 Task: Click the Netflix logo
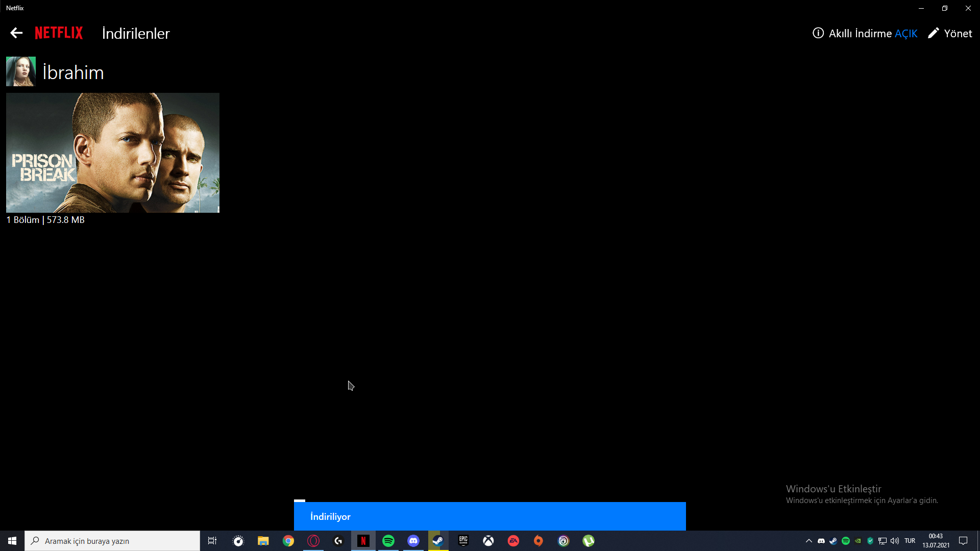[59, 33]
